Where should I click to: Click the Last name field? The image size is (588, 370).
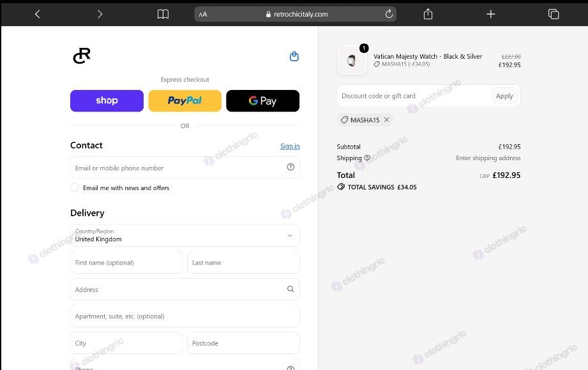click(243, 262)
